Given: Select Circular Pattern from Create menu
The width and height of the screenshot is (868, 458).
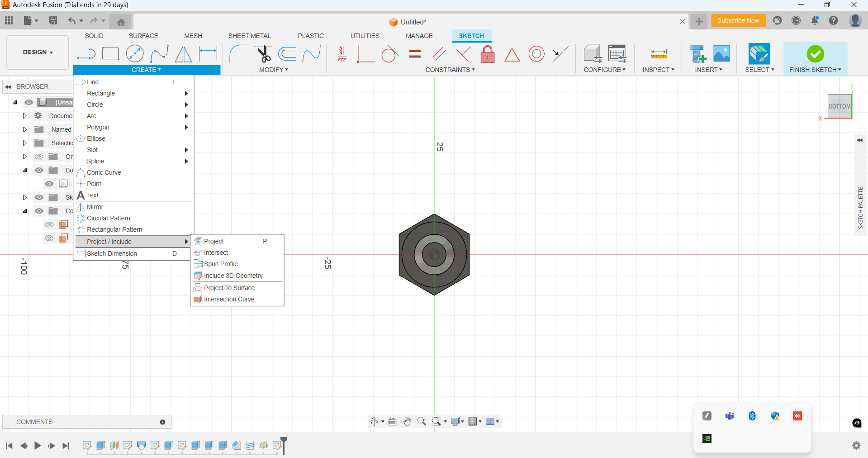Looking at the screenshot, I should click(x=133, y=218).
